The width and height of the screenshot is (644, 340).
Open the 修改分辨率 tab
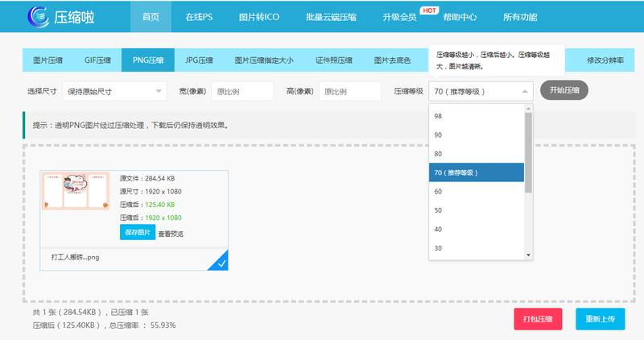click(605, 60)
